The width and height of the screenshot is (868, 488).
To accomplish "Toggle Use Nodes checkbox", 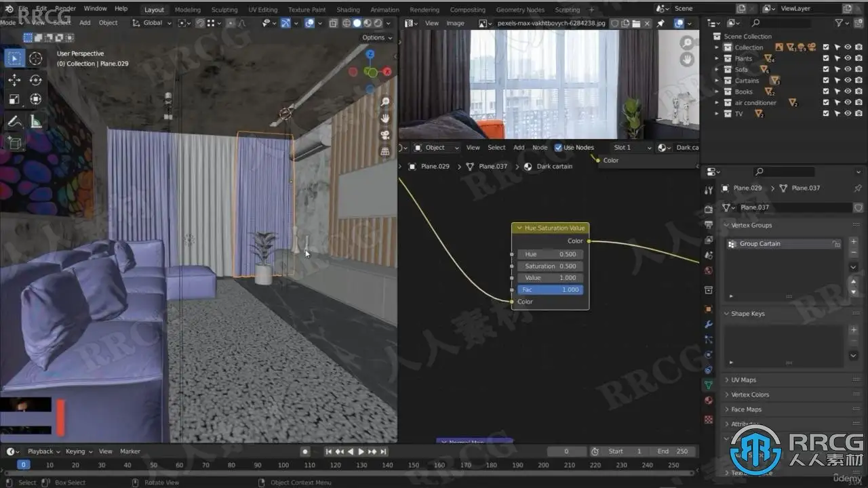I will pos(558,148).
